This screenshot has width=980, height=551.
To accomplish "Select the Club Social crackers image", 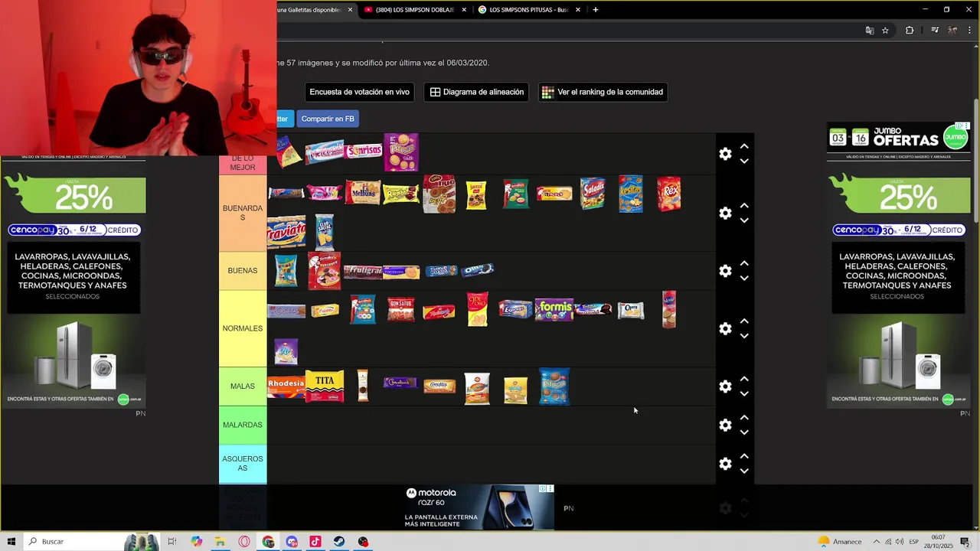I will coord(325,232).
